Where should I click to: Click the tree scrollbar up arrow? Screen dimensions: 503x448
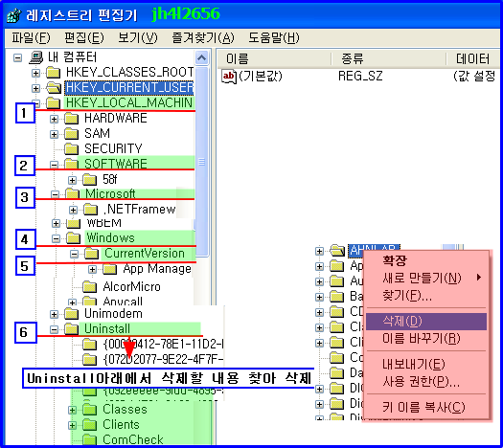tap(202, 58)
